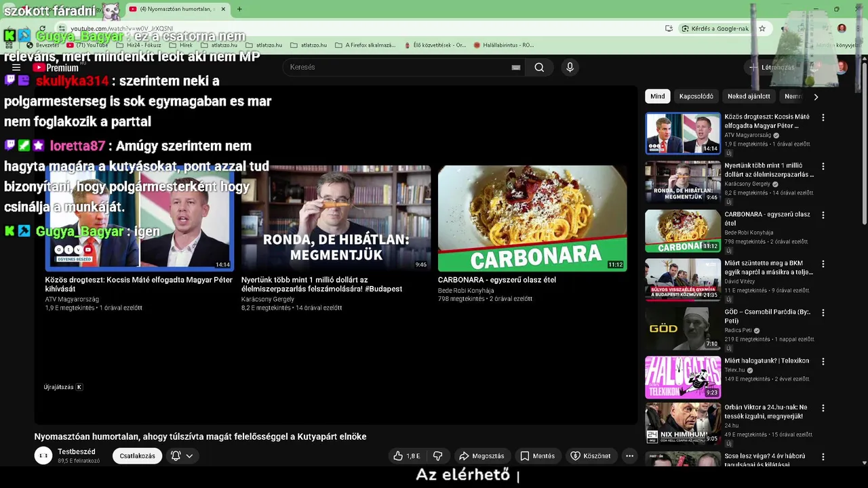Dislike the video with thumbs down
Screen dimensions: 868x488
438,456
